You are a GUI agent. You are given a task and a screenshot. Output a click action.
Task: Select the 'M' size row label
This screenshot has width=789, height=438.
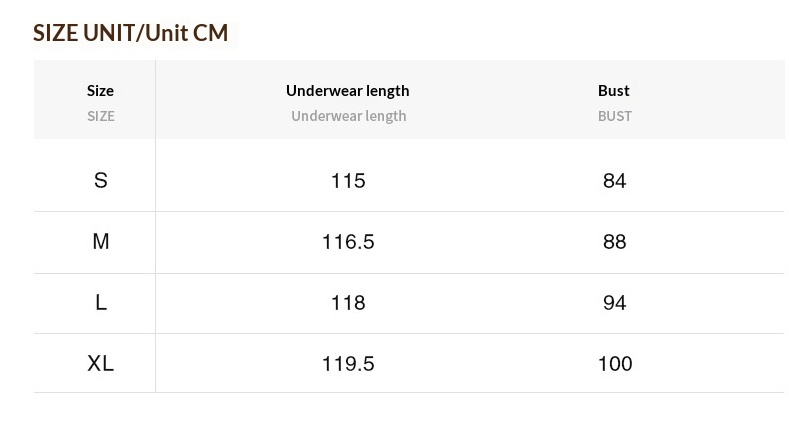click(x=100, y=242)
